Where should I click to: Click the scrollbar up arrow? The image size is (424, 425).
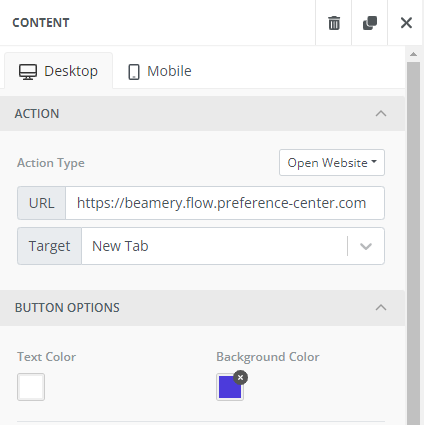click(413, 54)
